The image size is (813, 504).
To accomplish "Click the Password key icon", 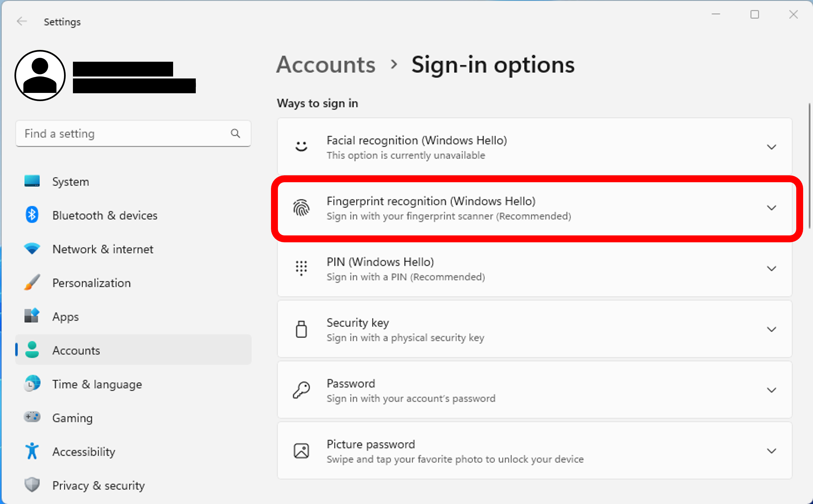I will pyautogui.click(x=301, y=390).
